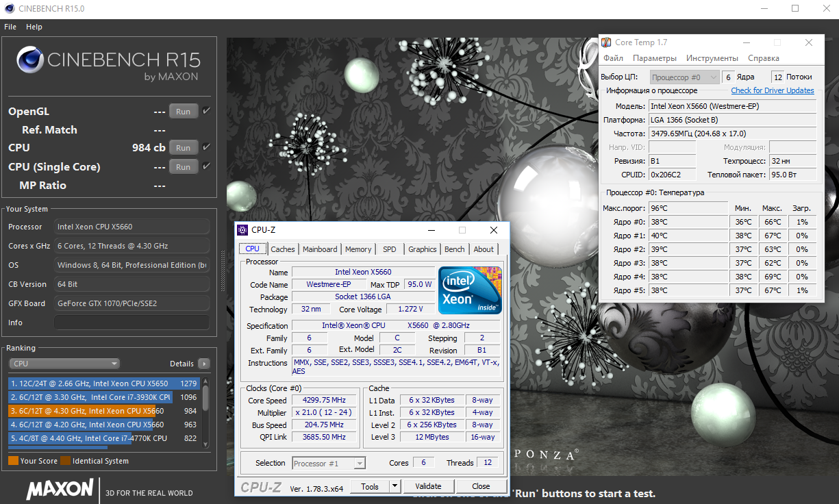Viewport: 839px width, 504px height.
Task: Switch to the Memory tab in CPU-Z
Action: pos(358,249)
